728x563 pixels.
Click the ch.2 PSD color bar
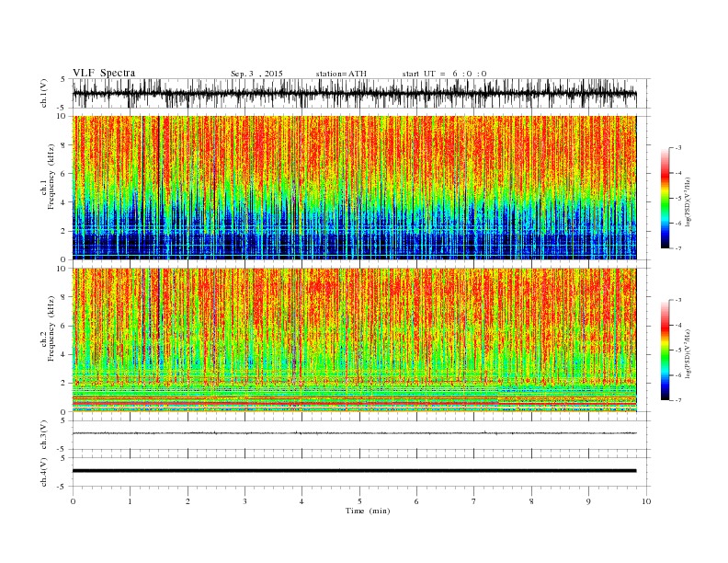(665, 350)
